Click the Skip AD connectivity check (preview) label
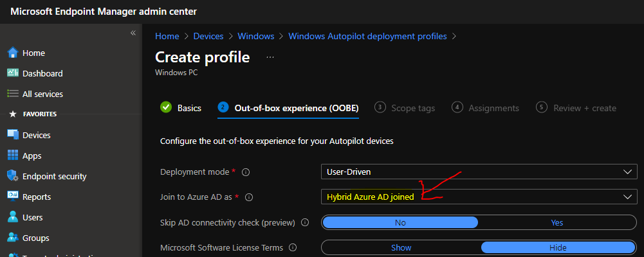Image resolution: width=644 pixels, height=257 pixels. pyautogui.click(x=228, y=222)
